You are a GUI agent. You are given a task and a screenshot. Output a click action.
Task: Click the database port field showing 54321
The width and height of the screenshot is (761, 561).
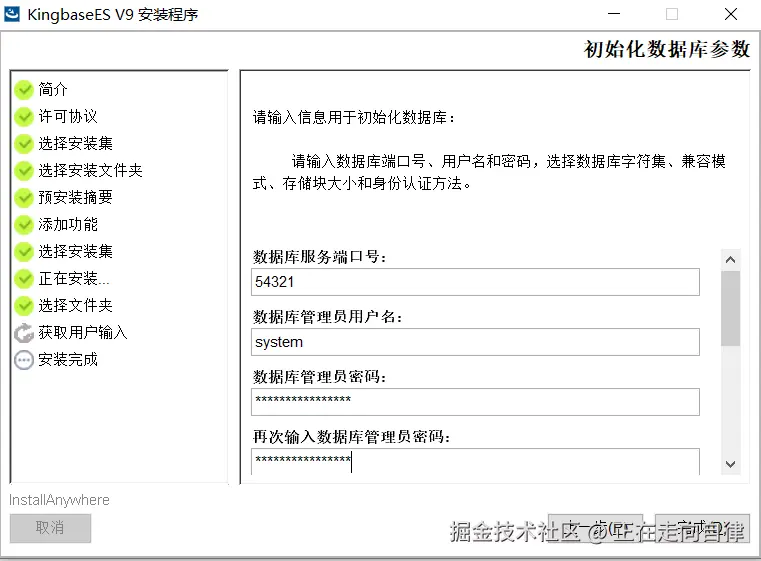click(x=475, y=282)
